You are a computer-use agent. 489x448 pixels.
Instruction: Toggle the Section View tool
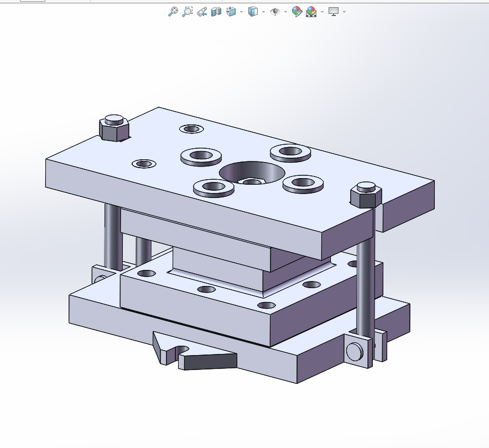click(216, 12)
